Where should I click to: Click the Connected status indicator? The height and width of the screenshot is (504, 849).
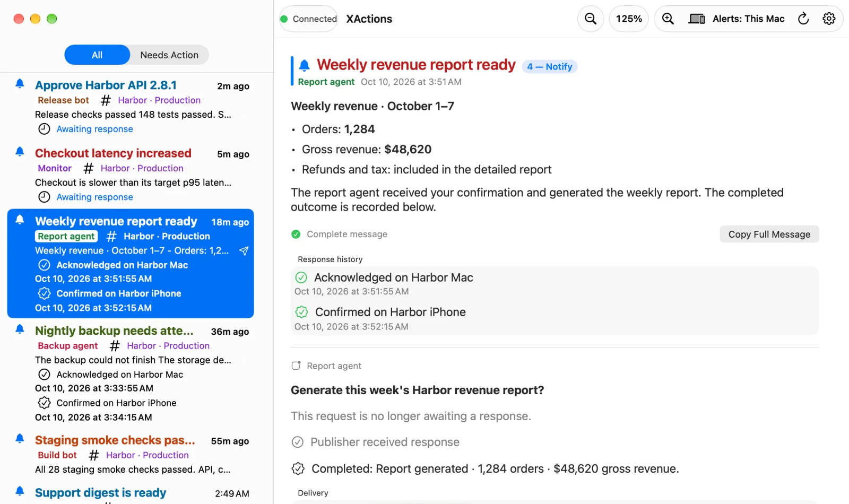tap(309, 19)
